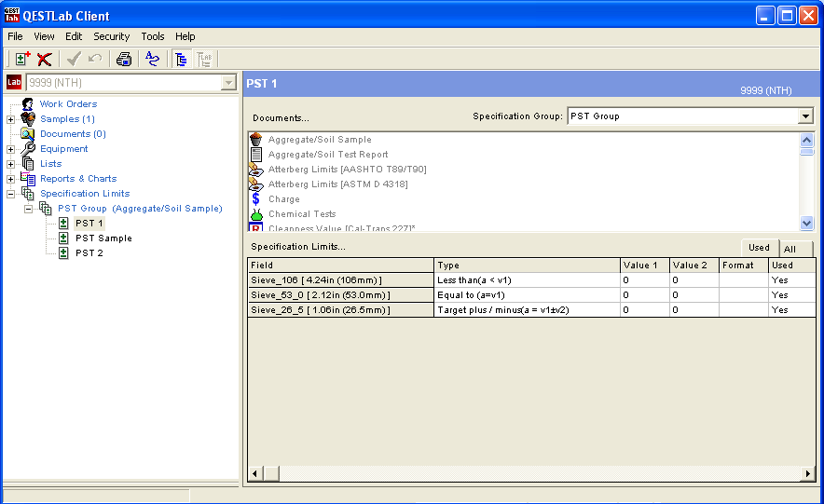Select the Charge document item
This screenshot has height=504, width=824.
click(x=284, y=199)
